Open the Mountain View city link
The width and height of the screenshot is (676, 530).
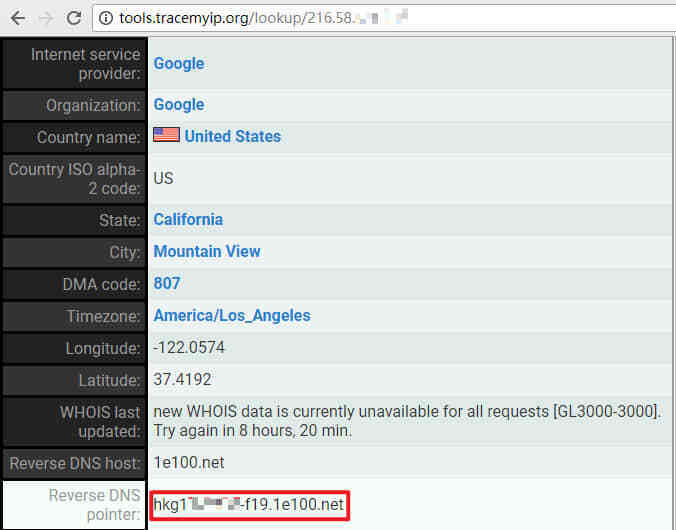click(207, 251)
